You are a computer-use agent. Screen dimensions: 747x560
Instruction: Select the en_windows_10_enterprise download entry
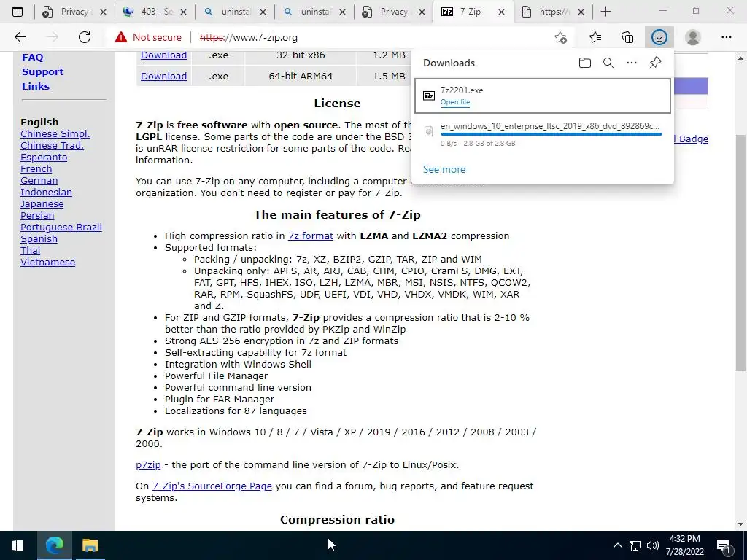[x=543, y=134]
